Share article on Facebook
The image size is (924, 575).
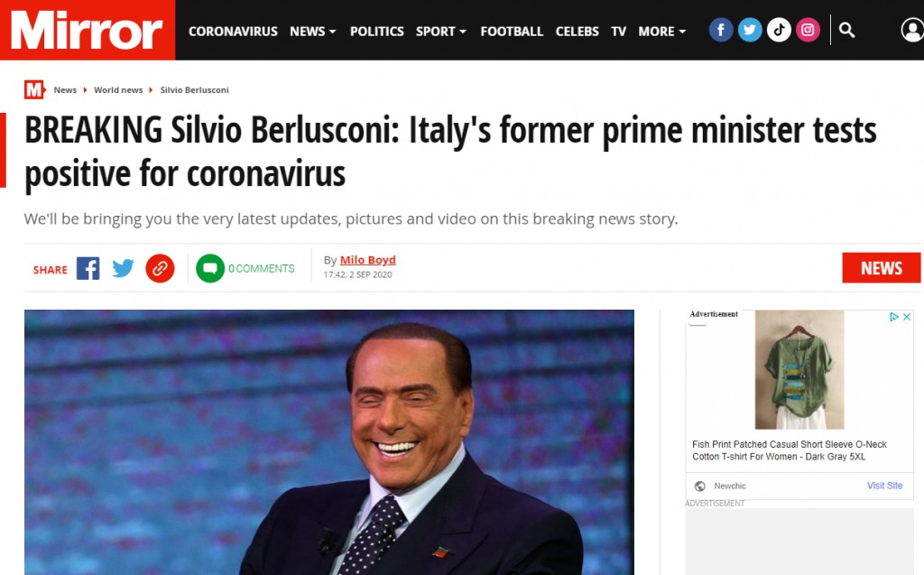coord(88,268)
